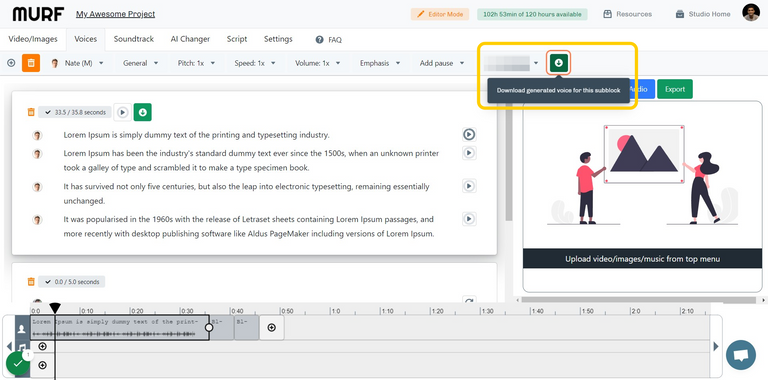This screenshot has width=768, height=380.
Task: Select the first 'Bl-' timeline block
Action: tap(222, 328)
